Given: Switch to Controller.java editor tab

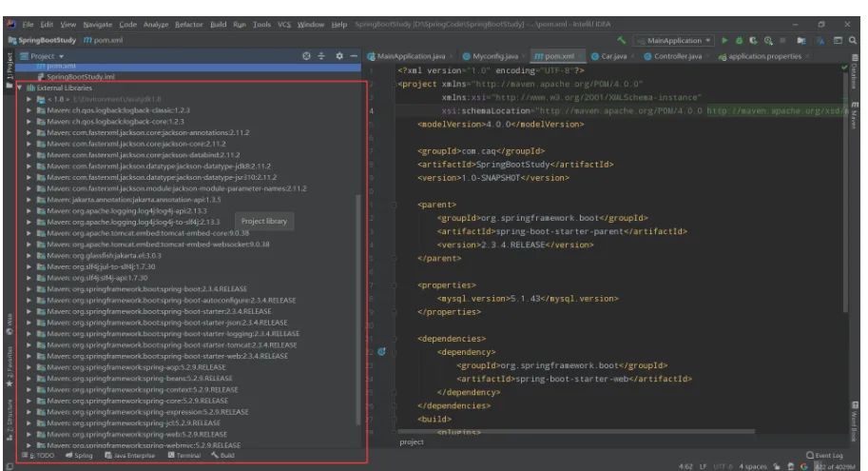Looking at the screenshot, I should pyautogui.click(x=678, y=56).
